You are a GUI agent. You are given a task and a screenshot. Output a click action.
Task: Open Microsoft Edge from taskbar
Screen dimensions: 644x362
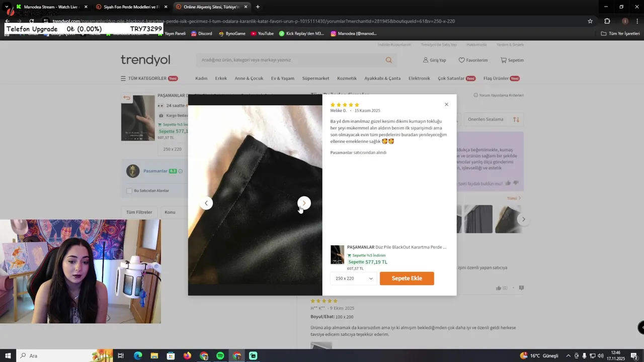(138, 356)
